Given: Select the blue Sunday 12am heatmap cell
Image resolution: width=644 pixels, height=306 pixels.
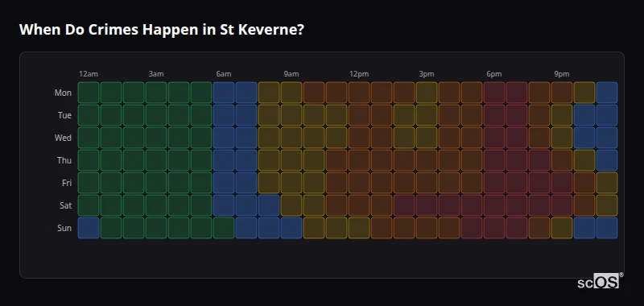Looking at the screenshot, I should click(89, 228).
